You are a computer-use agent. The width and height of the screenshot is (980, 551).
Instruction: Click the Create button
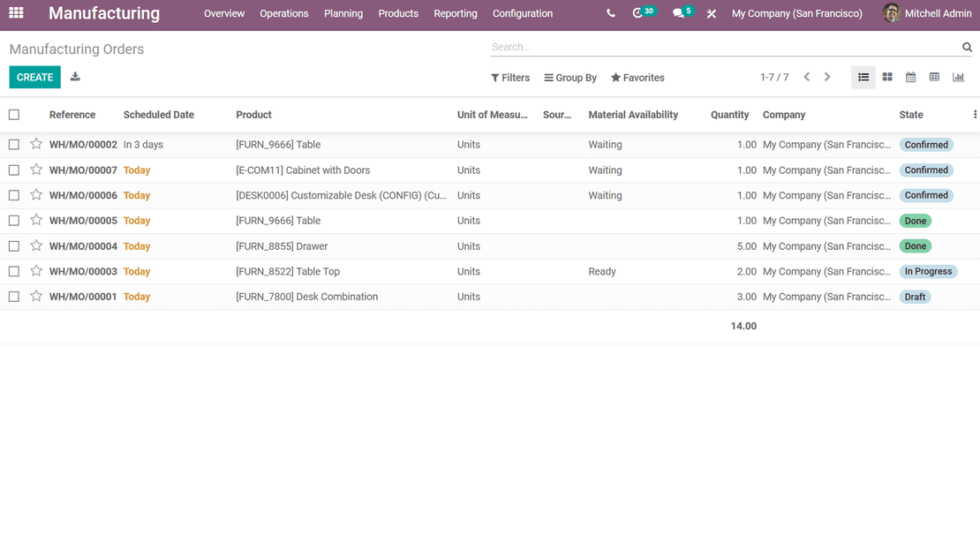pos(35,77)
